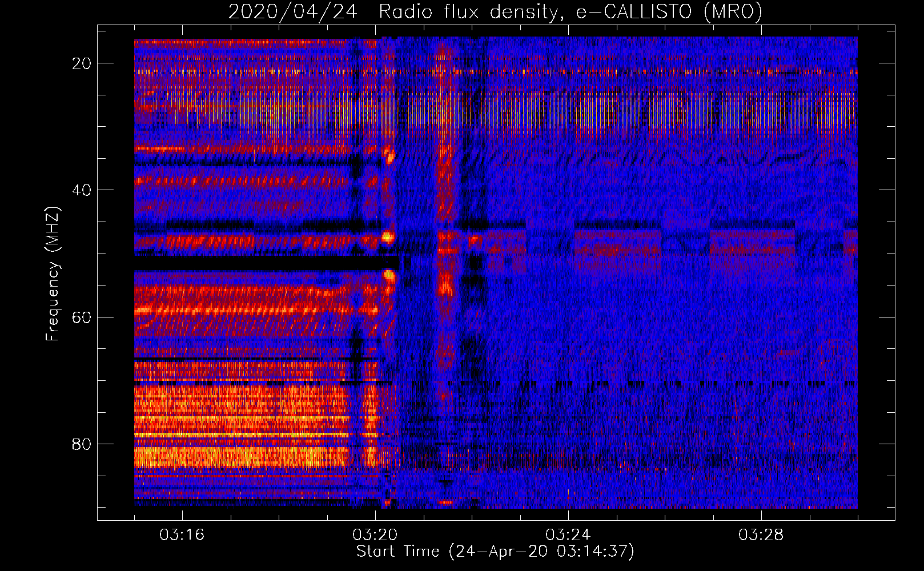Click the 80 MHz frequency tick label
This screenshot has width=924, height=571.
click(x=82, y=444)
